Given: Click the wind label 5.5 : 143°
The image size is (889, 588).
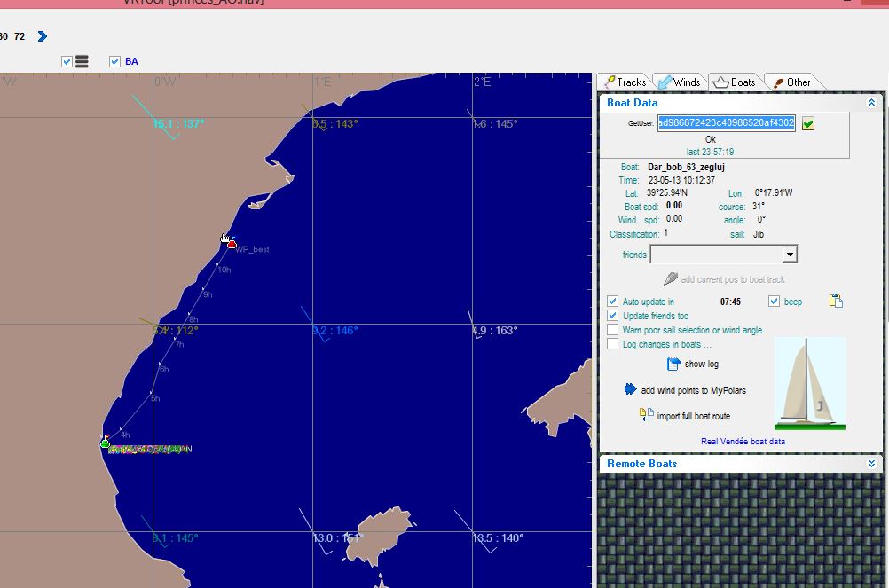Looking at the screenshot, I should (335, 123).
